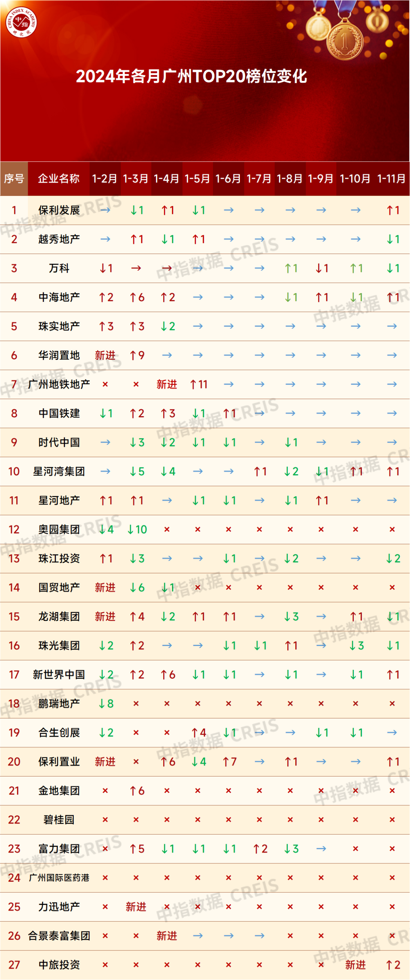This screenshot has height=980, width=410.
Task: Click the 1-2月 column header
Action: [x=105, y=178]
